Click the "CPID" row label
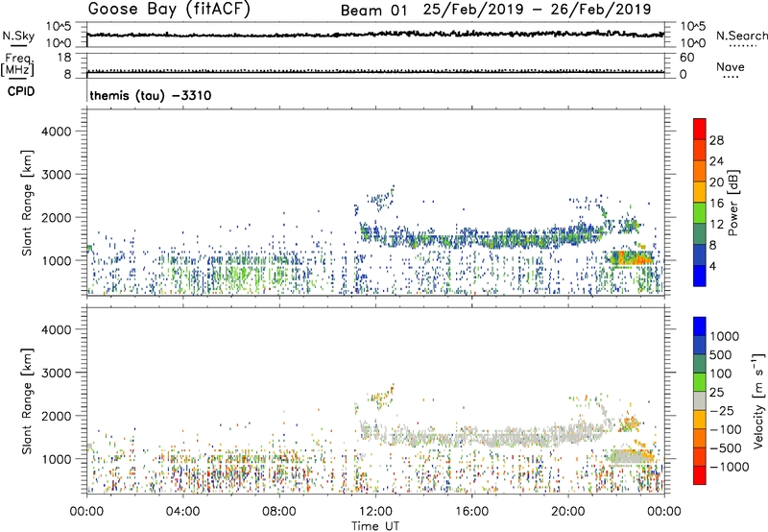The image size is (768, 532). (x=21, y=91)
